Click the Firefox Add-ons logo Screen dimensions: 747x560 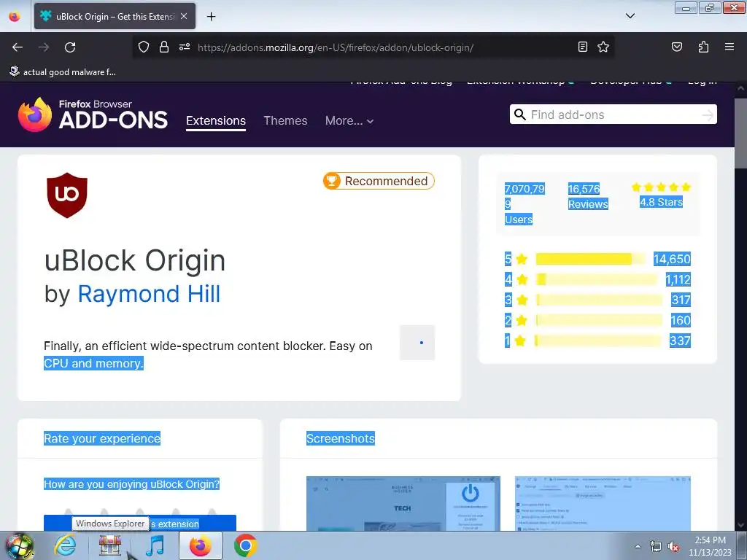pyautogui.click(x=93, y=114)
